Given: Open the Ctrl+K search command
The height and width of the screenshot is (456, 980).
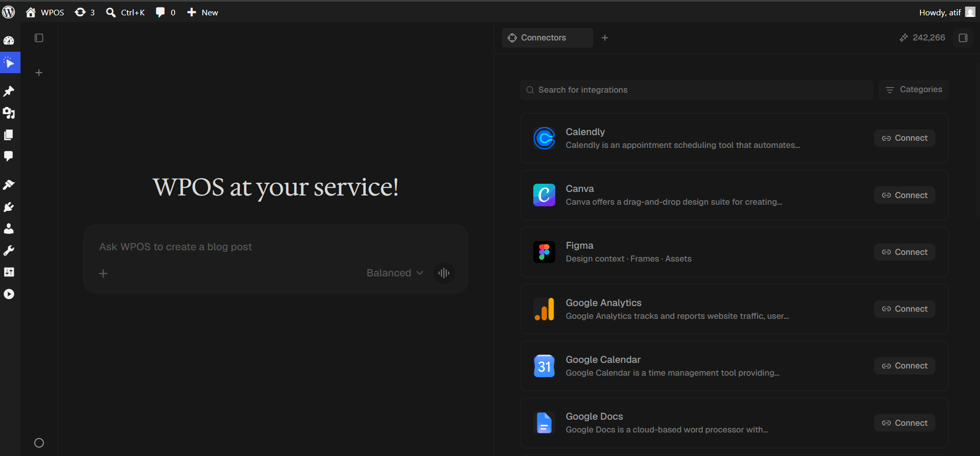Looking at the screenshot, I should (x=126, y=12).
